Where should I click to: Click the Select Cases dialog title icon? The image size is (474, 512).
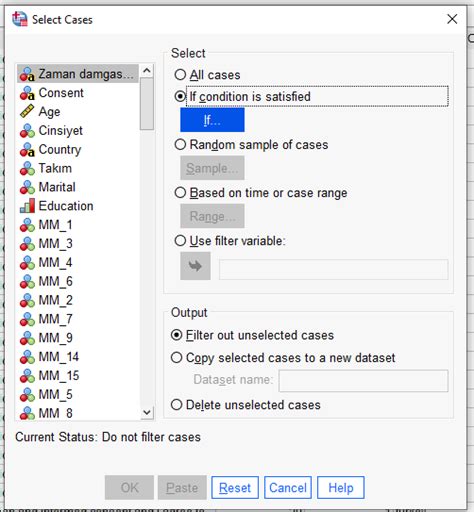pyautogui.click(x=20, y=19)
